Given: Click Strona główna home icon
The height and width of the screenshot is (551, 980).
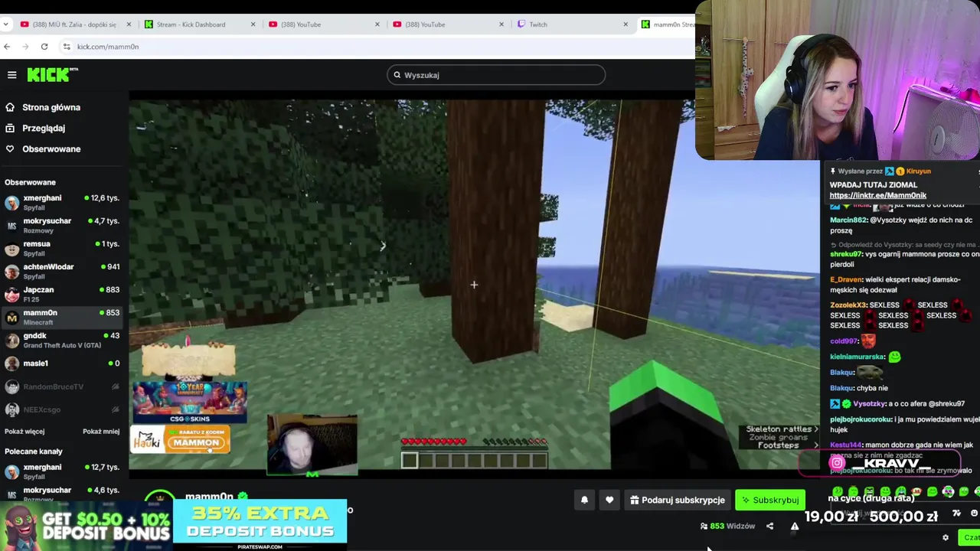Looking at the screenshot, I should click(10, 107).
